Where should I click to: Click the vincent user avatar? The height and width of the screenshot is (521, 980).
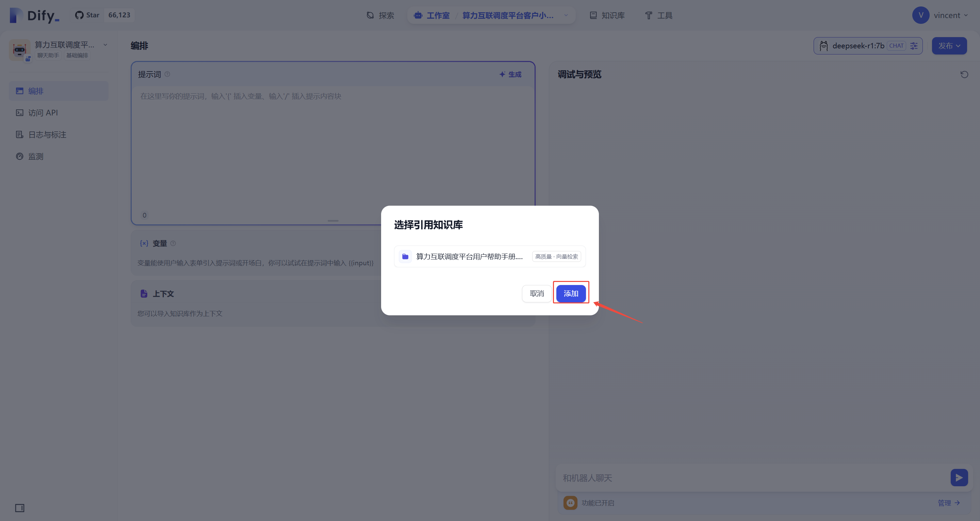click(x=921, y=15)
